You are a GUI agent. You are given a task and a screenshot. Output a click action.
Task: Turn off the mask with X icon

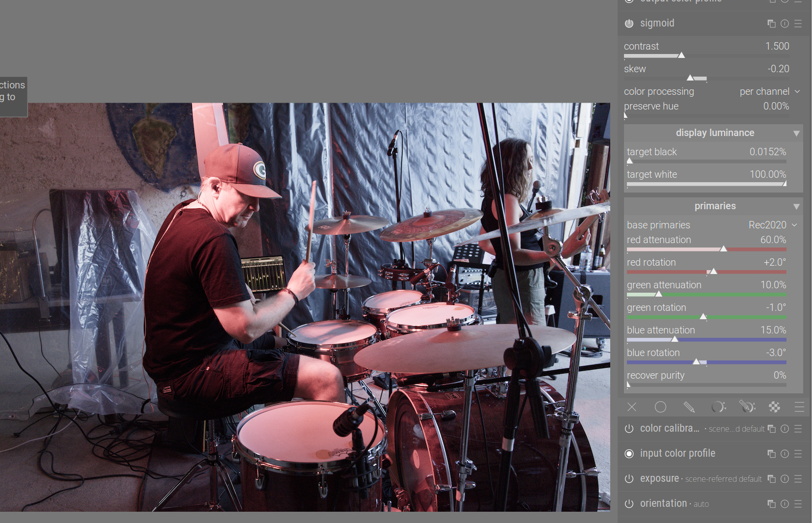point(632,407)
